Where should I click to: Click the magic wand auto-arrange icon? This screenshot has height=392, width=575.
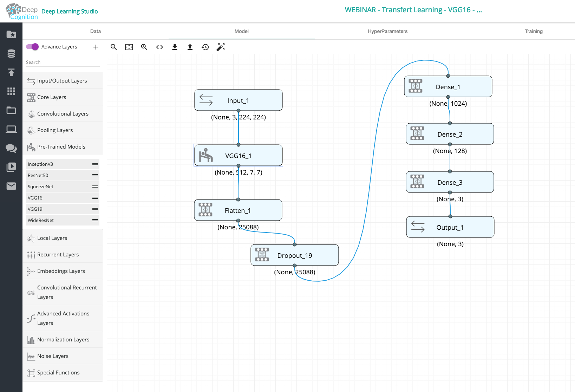(221, 47)
